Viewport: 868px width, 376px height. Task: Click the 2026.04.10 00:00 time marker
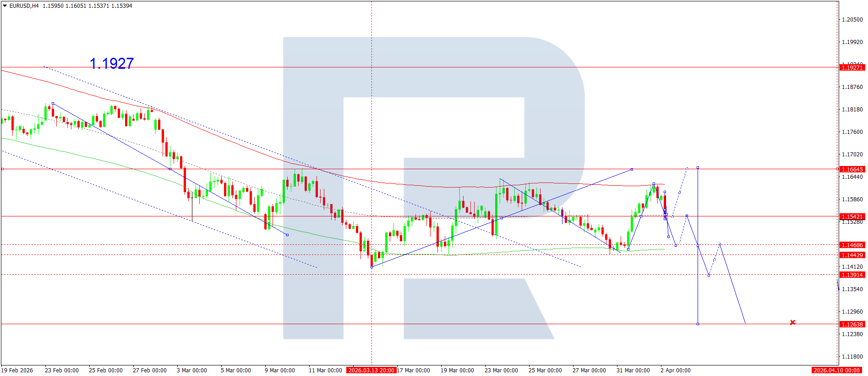[836, 370]
